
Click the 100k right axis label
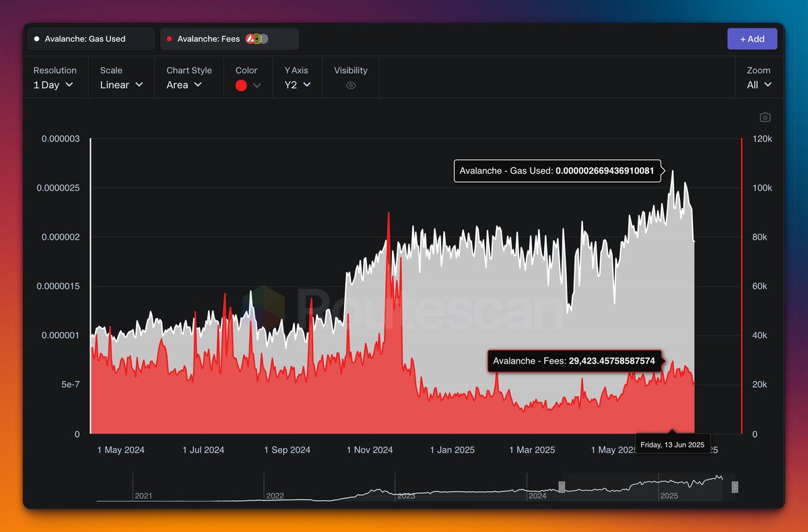(x=763, y=188)
